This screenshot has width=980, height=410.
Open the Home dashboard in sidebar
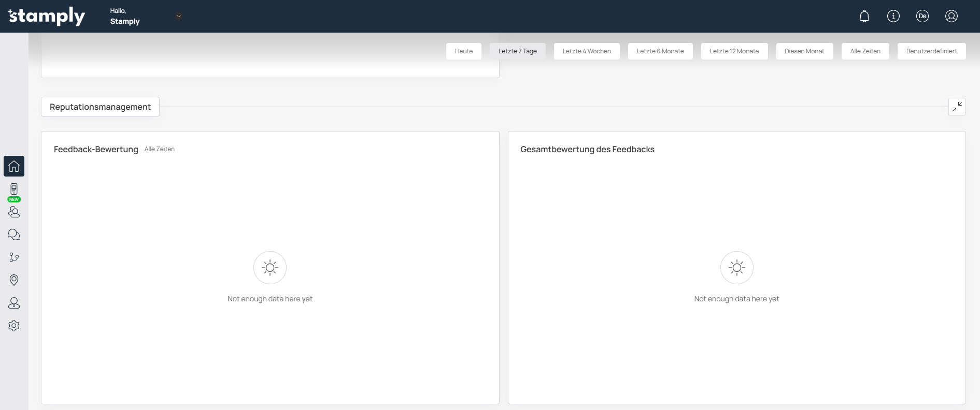click(14, 166)
